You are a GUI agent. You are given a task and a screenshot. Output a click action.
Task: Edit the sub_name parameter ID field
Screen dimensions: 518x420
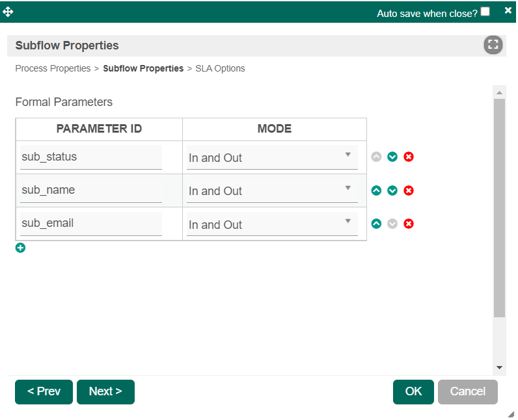pyautogui.click(x=91, y=190)
